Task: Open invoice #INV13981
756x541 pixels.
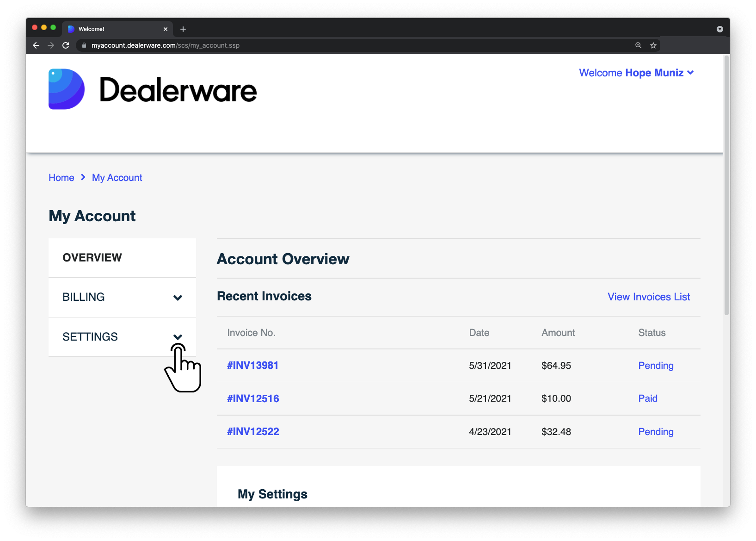Action: coord(253,366)
